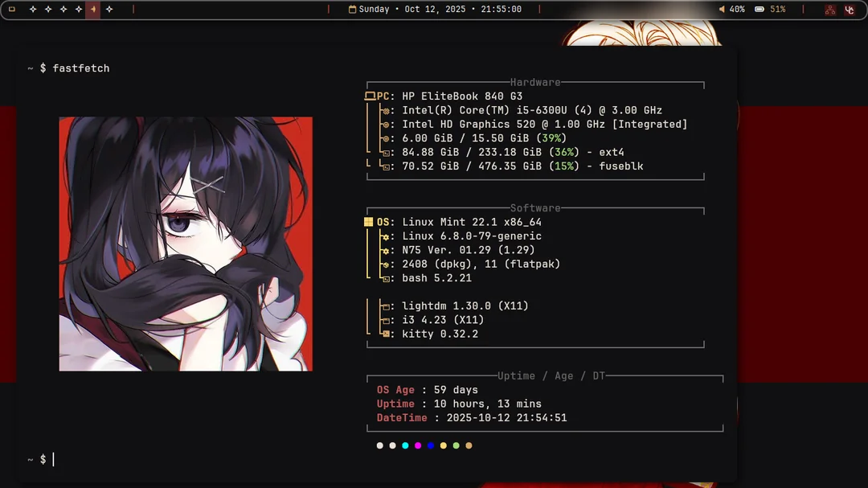This screenshot has height=488, width=868.
Task: Click the kernel icon on the 6.8.0-79-generic line
Action: click(x=386, y=236)
